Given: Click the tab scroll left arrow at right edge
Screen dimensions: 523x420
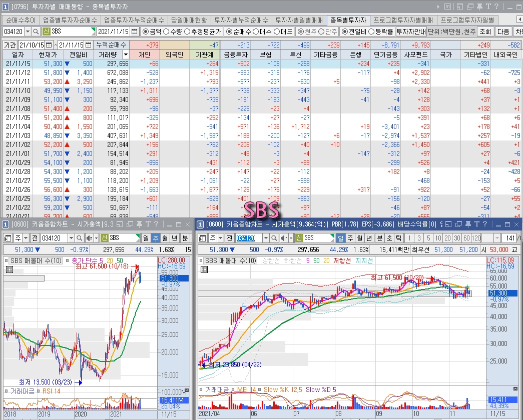Looking at the screenshot, I should click(x=519, y=20).
